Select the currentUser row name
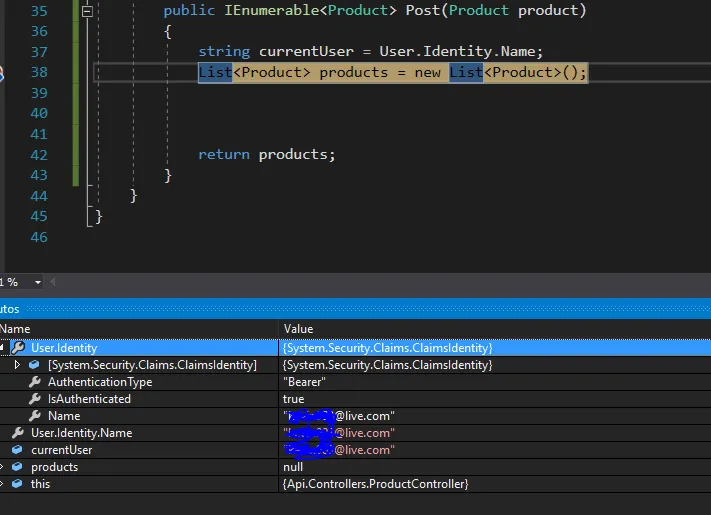This screenshot has height=515, width=711. click(62, 450)
